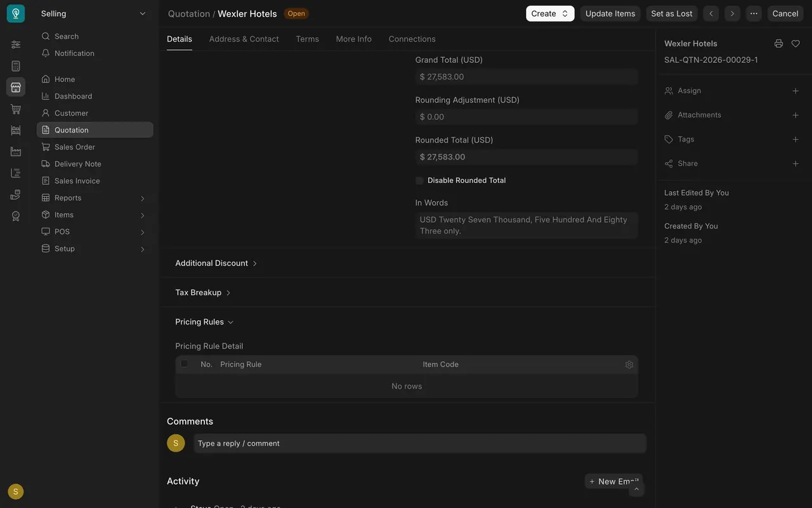Open the More Info tab
Image resolution: width=812 pixels, height=508 pixels.
tap(354, 39)
